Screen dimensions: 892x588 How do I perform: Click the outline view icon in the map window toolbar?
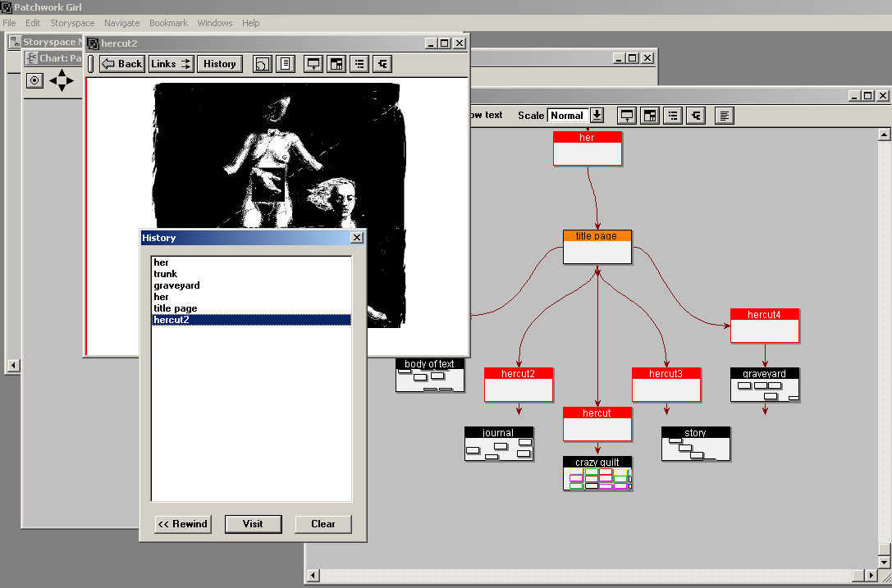pyautogui.click(x=673, y=116)
